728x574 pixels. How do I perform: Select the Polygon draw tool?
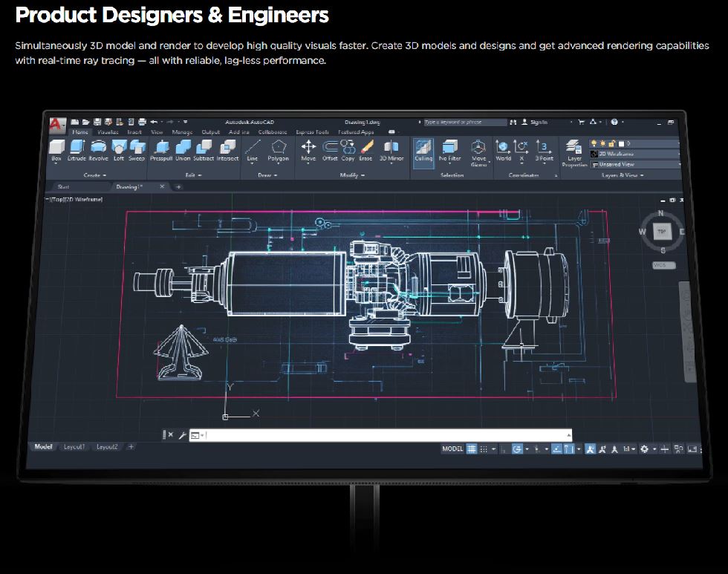[x=279, y=149]
